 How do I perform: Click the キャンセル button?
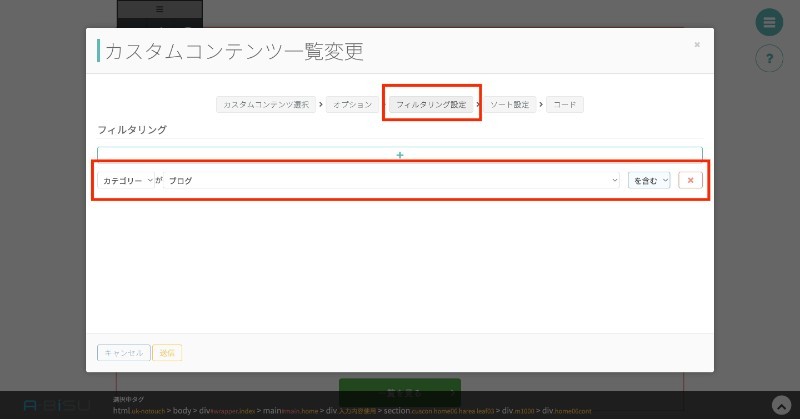click(124, 353)
